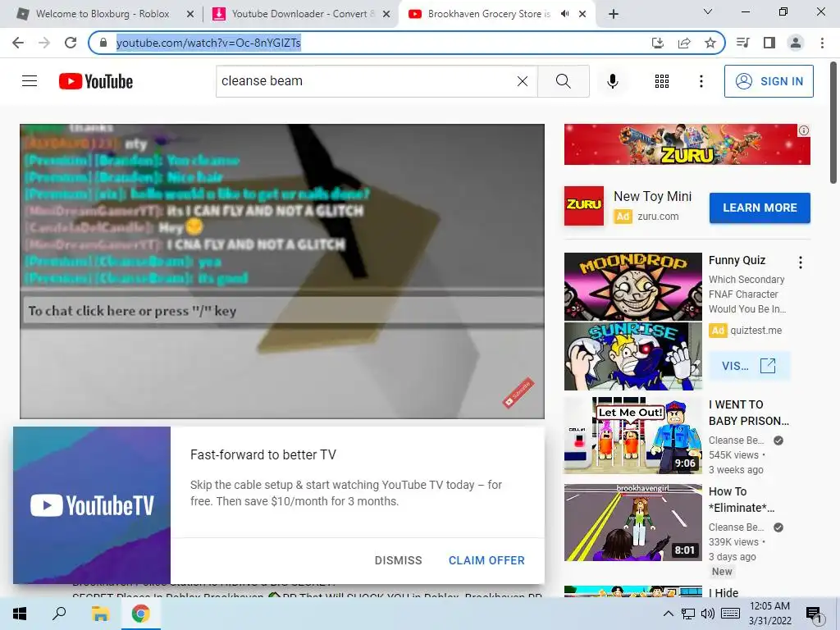Click the ad info icon on ZURU banner
840x630 pixels.
coord(804,130)
